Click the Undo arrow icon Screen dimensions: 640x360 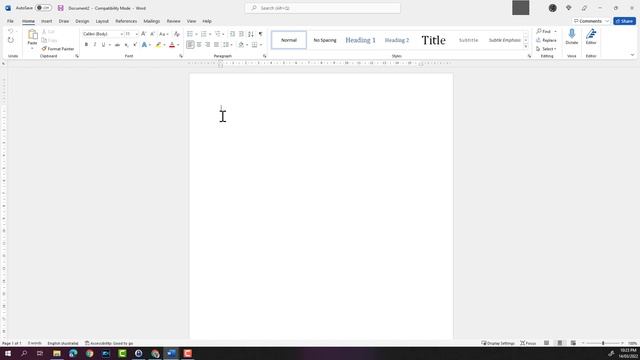coord(11,31)
